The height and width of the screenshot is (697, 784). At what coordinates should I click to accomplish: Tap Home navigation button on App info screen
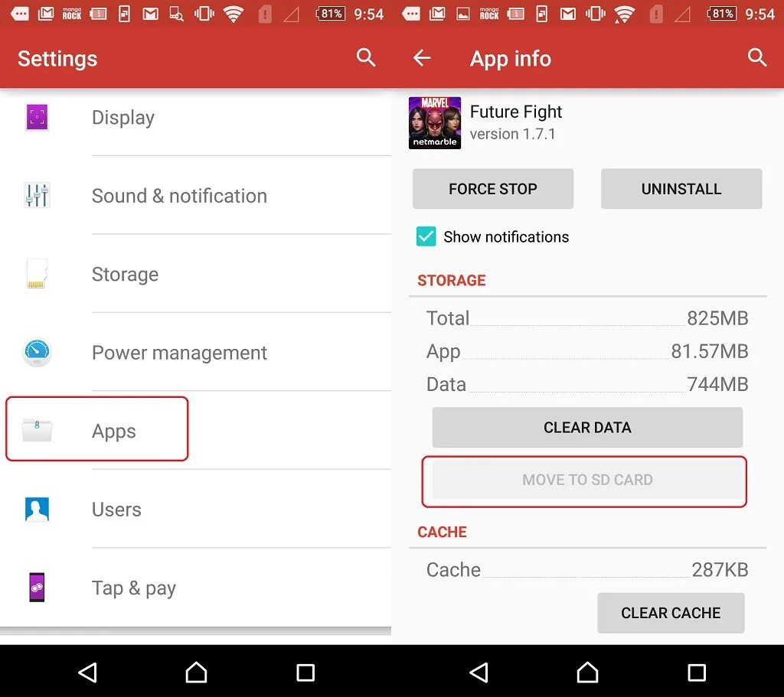tap(587, 673)
